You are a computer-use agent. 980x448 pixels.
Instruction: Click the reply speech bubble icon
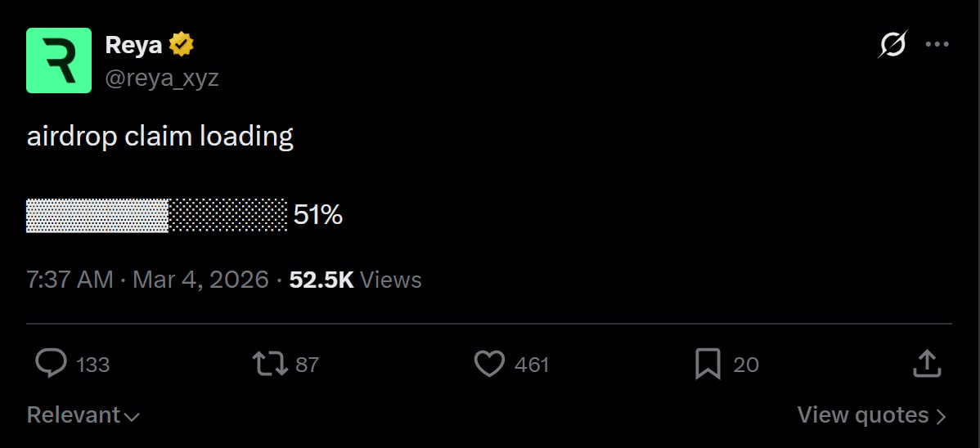tap(52, 364)
